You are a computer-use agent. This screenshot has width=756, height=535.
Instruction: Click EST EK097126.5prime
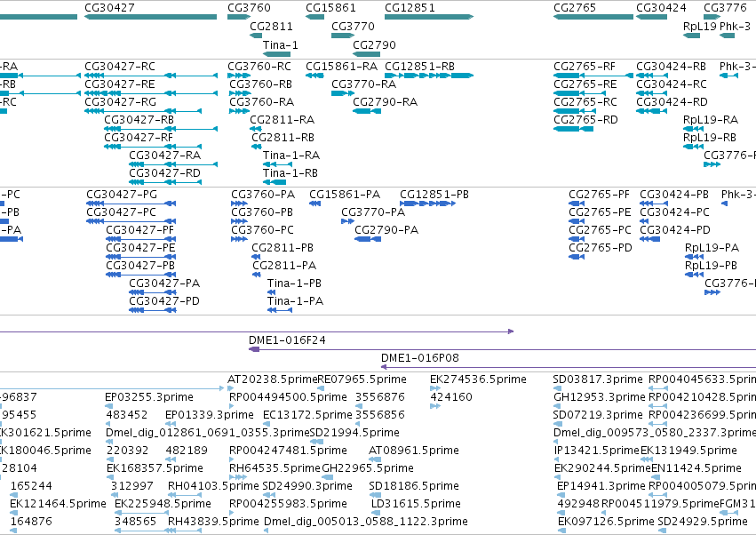click(x=606, y=521)
